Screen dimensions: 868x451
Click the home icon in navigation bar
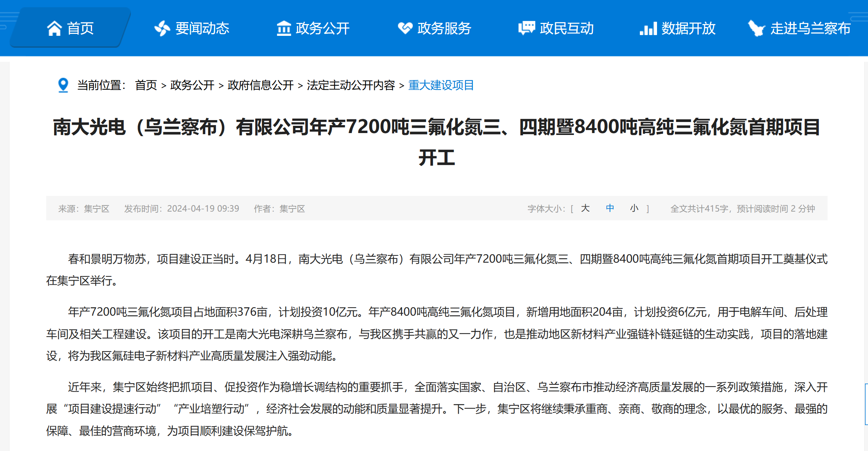pos(54,28)
